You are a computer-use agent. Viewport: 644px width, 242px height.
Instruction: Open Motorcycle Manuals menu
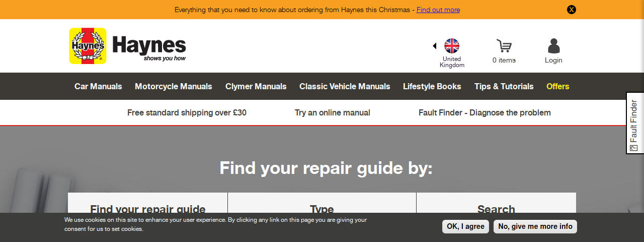[174, 86]
